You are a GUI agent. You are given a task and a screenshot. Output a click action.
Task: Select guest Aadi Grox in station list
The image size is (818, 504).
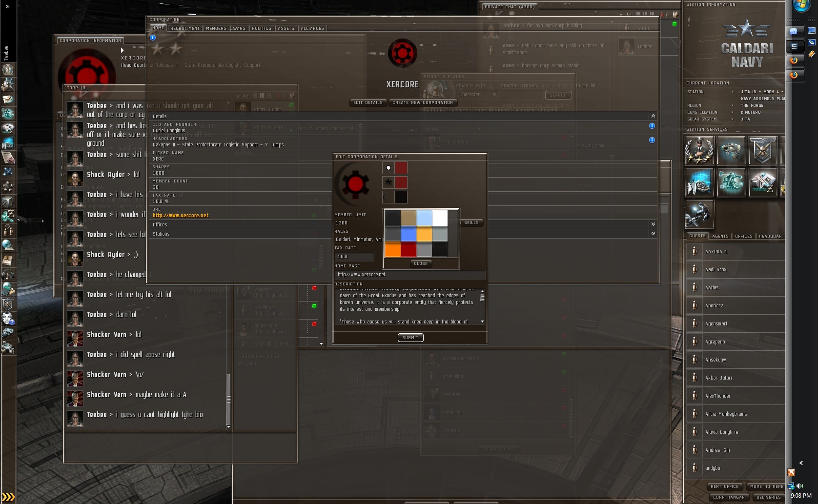tap(736, 270)
